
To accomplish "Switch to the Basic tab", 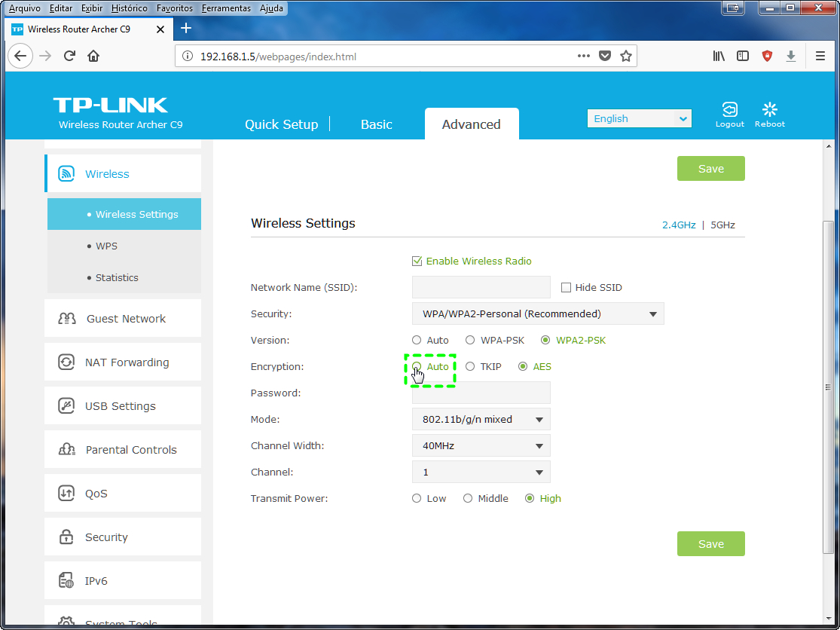I will click(x=377, y=124).
